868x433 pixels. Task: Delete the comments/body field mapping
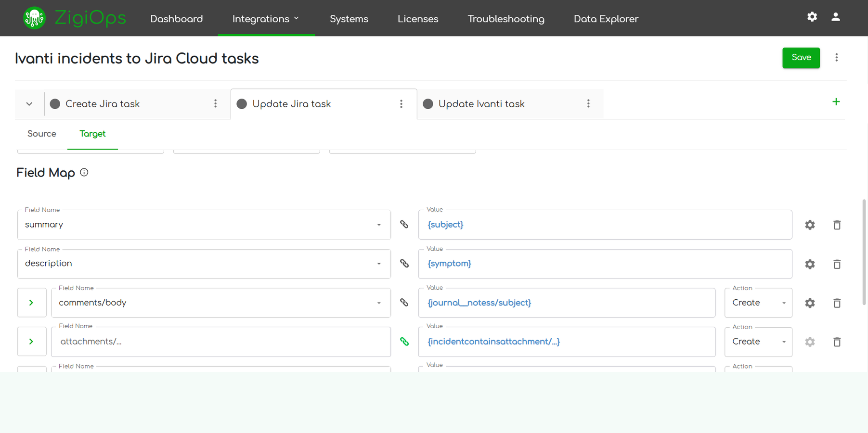837,303
